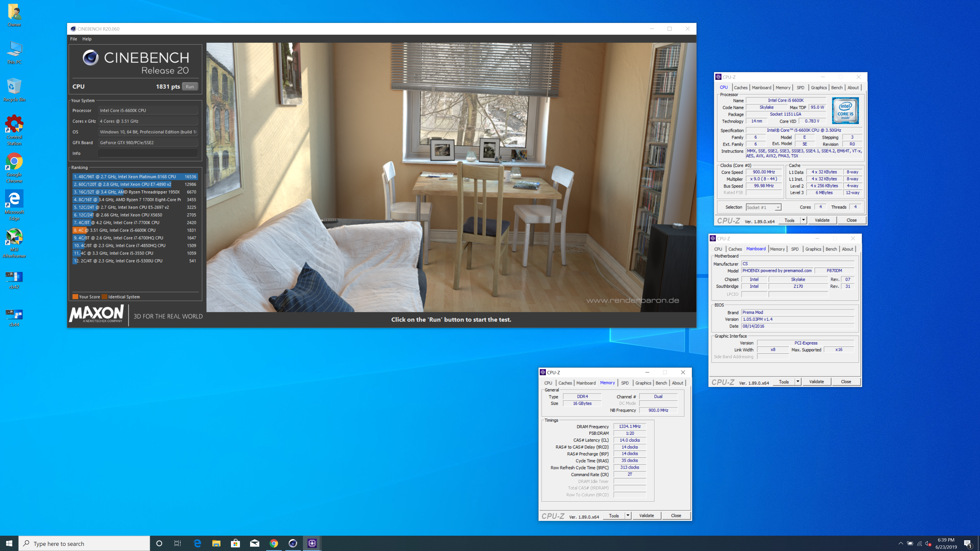This screenshot has width=980, height=551.
Task: Open Tools dropdown arrow in CPU-Z Memory window
Action: (x=628, y=516)
